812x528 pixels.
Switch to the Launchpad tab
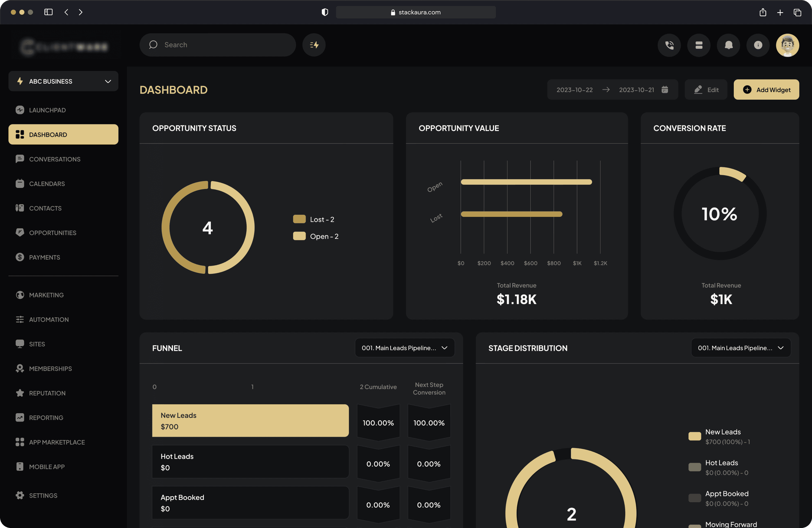(x=47, y=110)
